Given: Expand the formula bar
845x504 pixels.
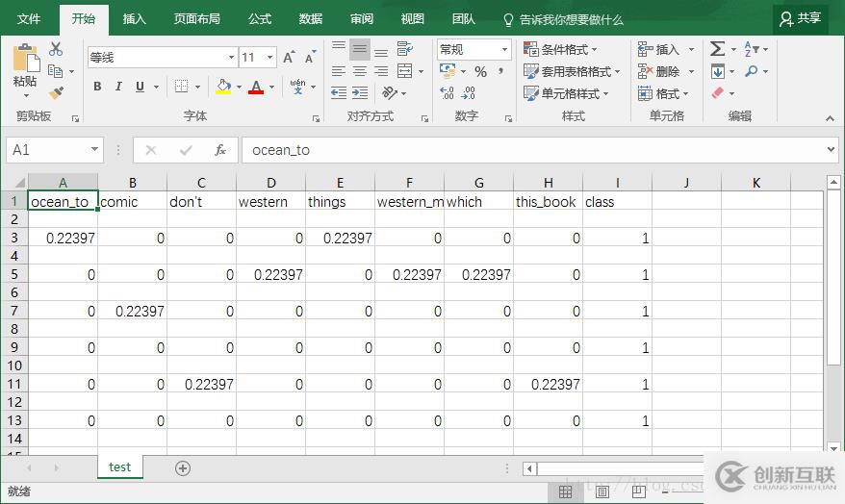Looking at the screenshot, I should (831, 149).
